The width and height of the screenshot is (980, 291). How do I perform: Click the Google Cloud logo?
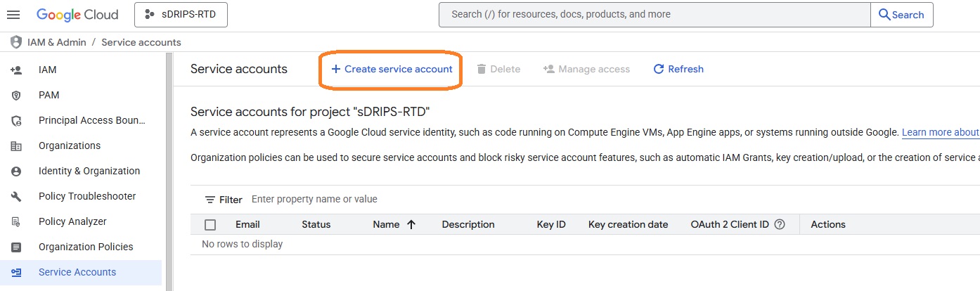(x=77, y=15)
